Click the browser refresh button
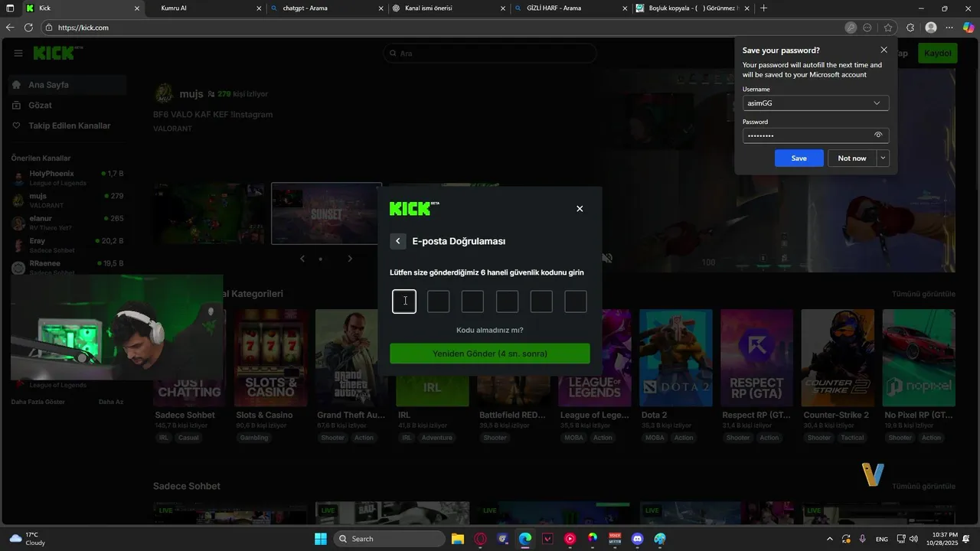980x551 pixels. point(28,28)
